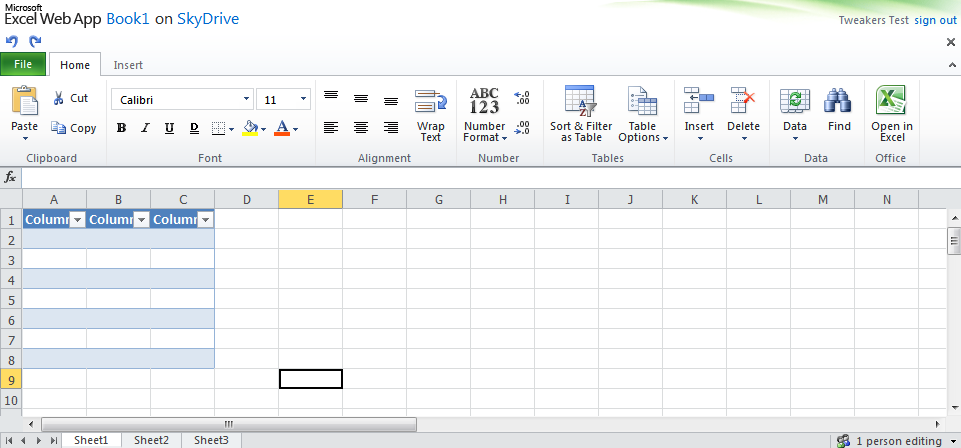Switch to Sheet3 tab

(211, 440)
